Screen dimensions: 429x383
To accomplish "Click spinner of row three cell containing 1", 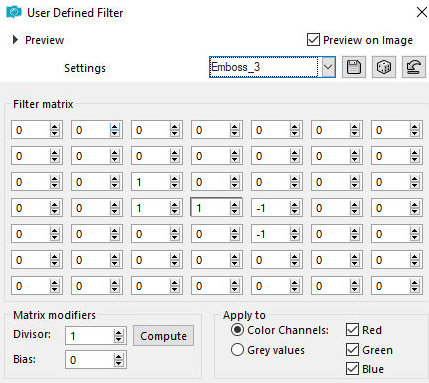I will (175, 182).
